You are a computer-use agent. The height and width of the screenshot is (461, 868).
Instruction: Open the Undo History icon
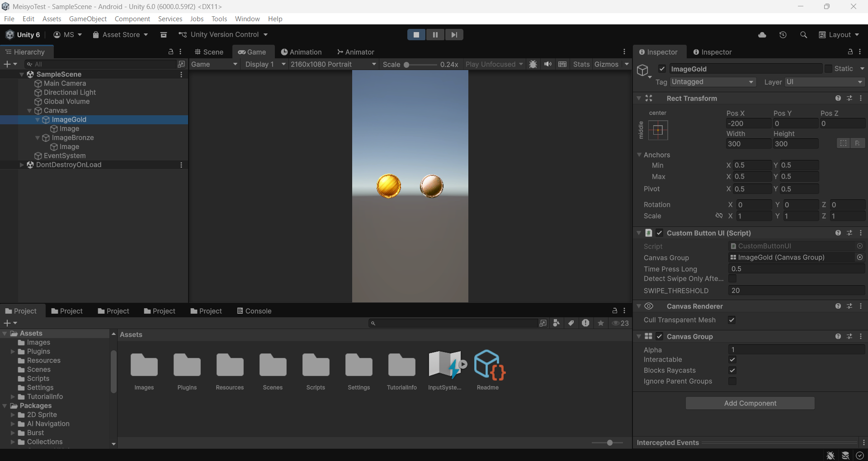pyautogui.click(x=783, y=35)
